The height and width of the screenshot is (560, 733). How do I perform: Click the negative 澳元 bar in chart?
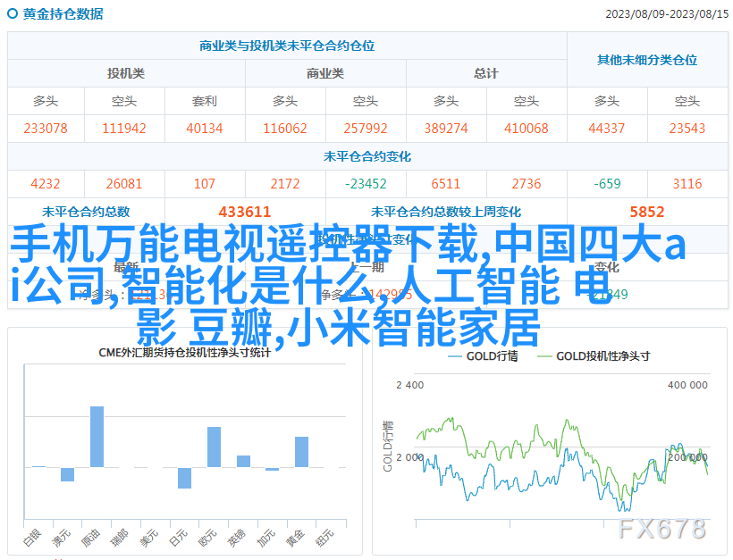pyautogui.click(x=67, y=474)
